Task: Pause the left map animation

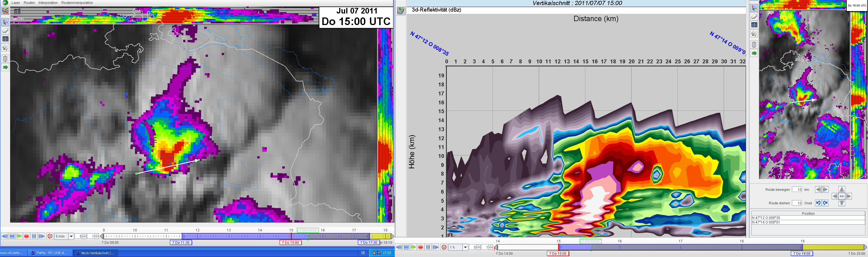Action: point(34,236)
